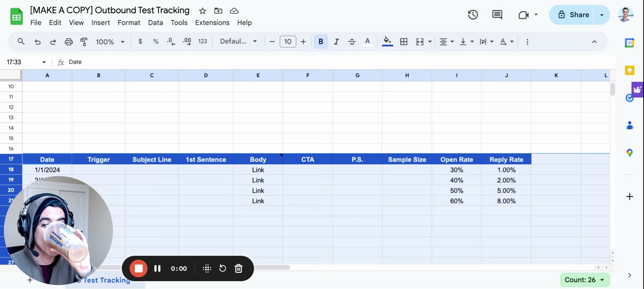644x289 pixels.
Task: Increase font size with plus button
Action: [303, 41]
